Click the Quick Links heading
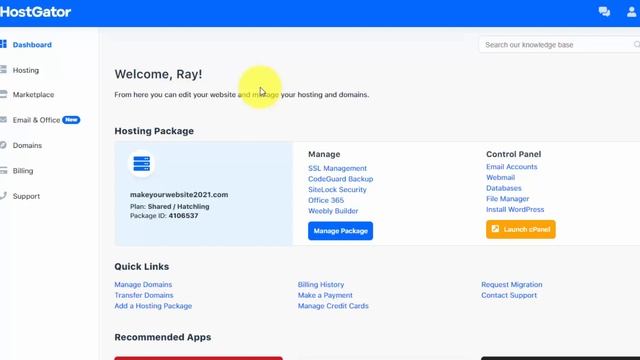This screenshot has height=360, width=640. coord(142,267)
